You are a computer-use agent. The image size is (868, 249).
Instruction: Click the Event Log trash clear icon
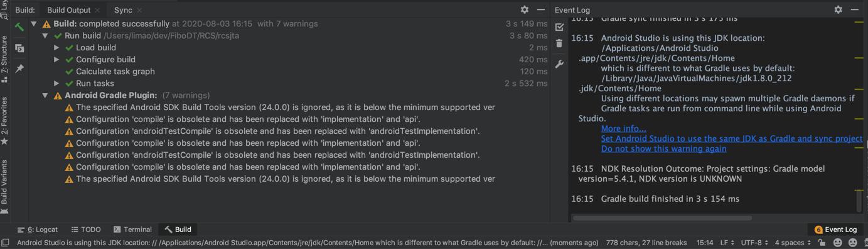point(559,43)
